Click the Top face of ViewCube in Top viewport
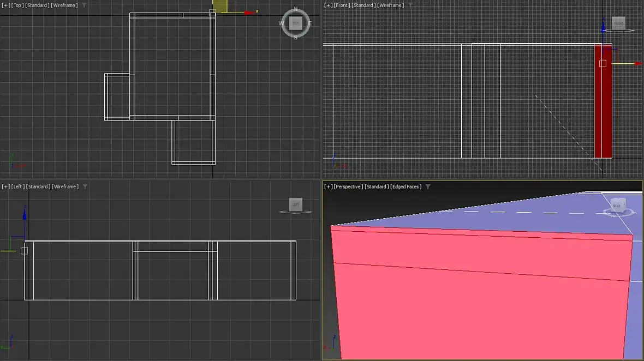Screen dimensions: 644x361 (x=296, y=23)
